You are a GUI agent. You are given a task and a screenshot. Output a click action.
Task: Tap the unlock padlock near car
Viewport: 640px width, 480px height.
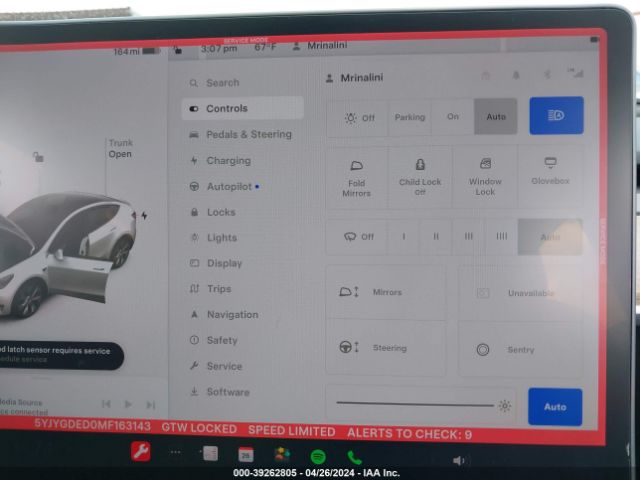pos(38,157)
